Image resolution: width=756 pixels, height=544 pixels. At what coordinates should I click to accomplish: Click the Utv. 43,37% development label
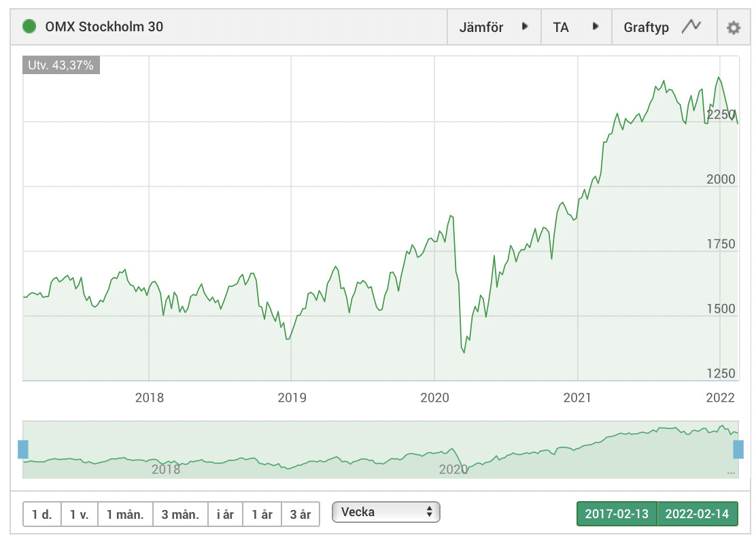tap(61, 65)
